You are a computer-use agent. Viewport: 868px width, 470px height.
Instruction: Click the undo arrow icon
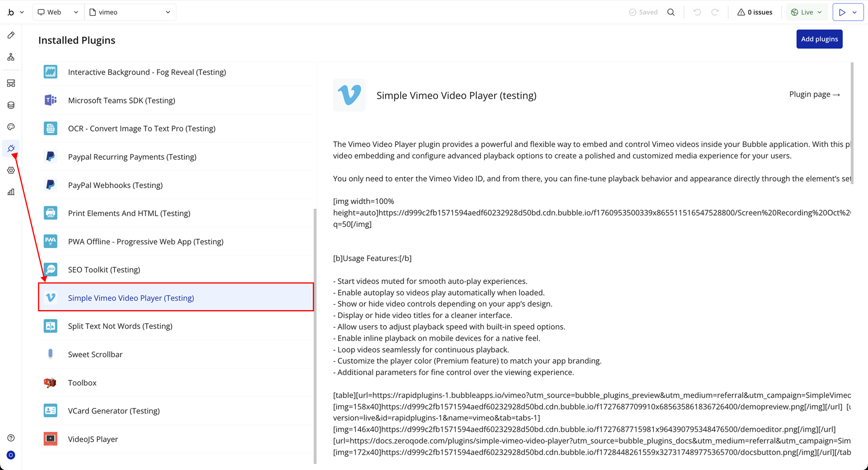697,12
